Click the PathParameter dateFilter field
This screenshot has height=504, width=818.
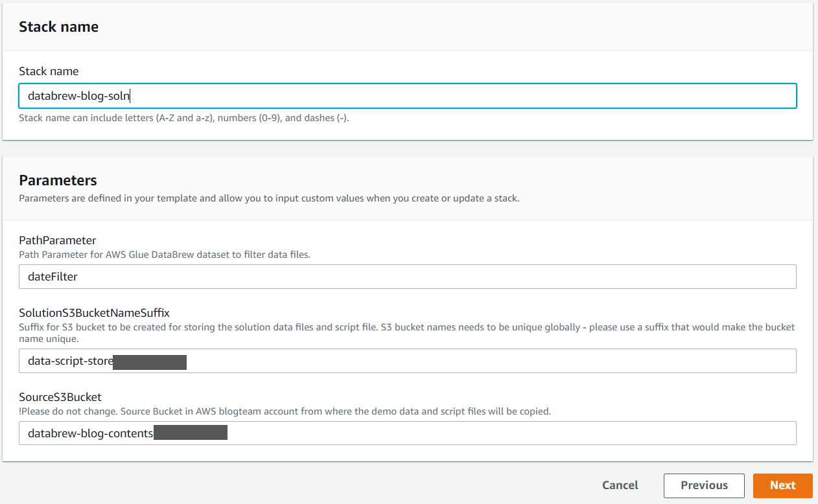[407, 277]
